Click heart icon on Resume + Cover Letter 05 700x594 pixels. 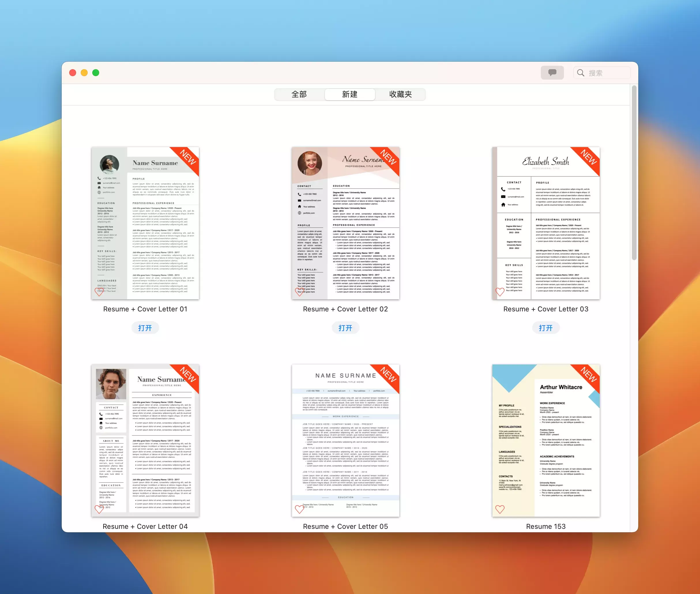point(299,509)
